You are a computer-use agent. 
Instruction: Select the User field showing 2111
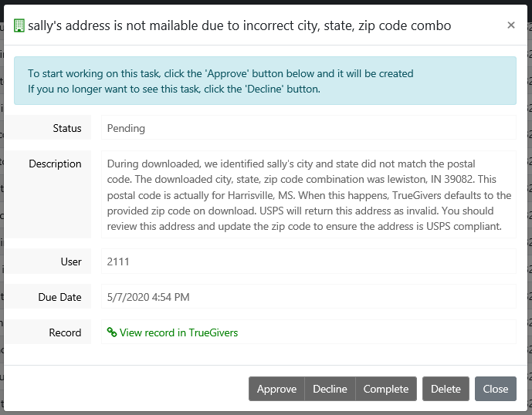307,261
